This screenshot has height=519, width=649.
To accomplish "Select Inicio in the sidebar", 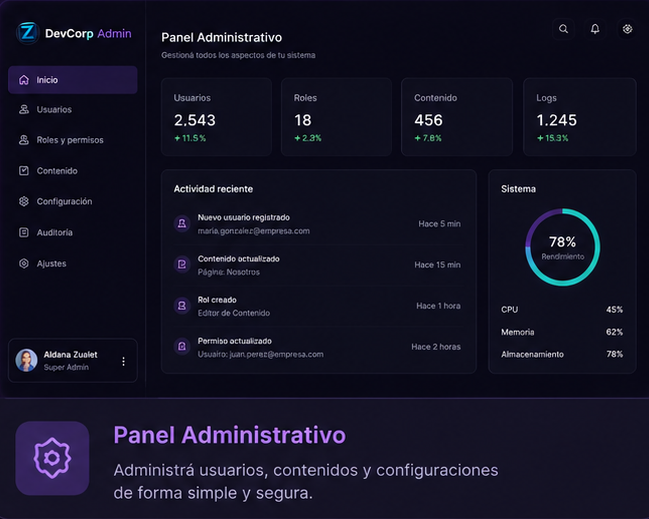I will tap(73, 80).
